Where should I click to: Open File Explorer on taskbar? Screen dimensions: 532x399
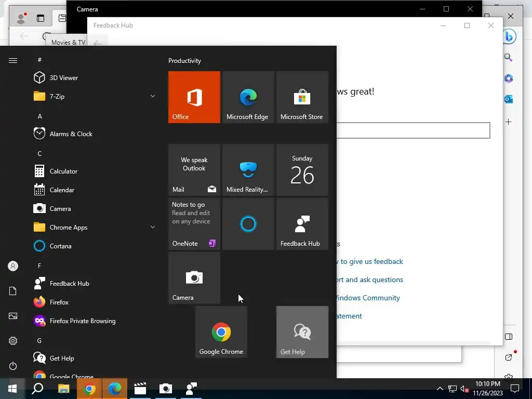pos(63,389)
